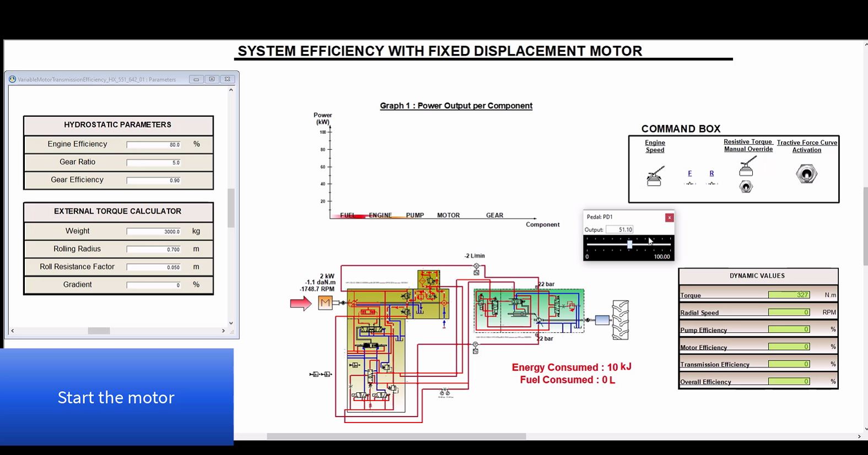This screenshot has width=868, height=455.
Task: Click the upper '22 bar' pressure label
Action: click(546, 284)
